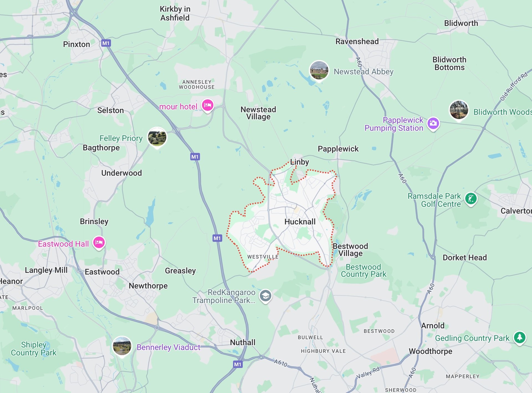Select the M1 road badge near Nuthall

point(238,364)
